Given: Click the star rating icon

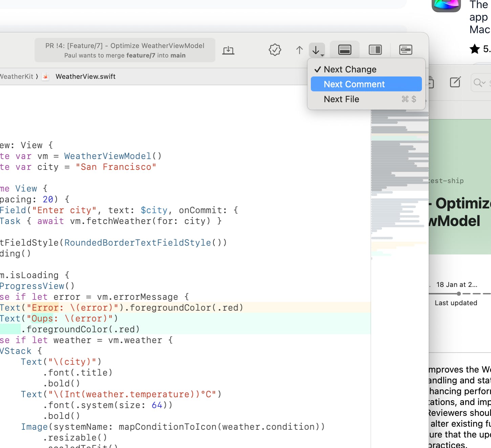Looking at the screenshot, I should pyautogui.click(x=475, y=49).
